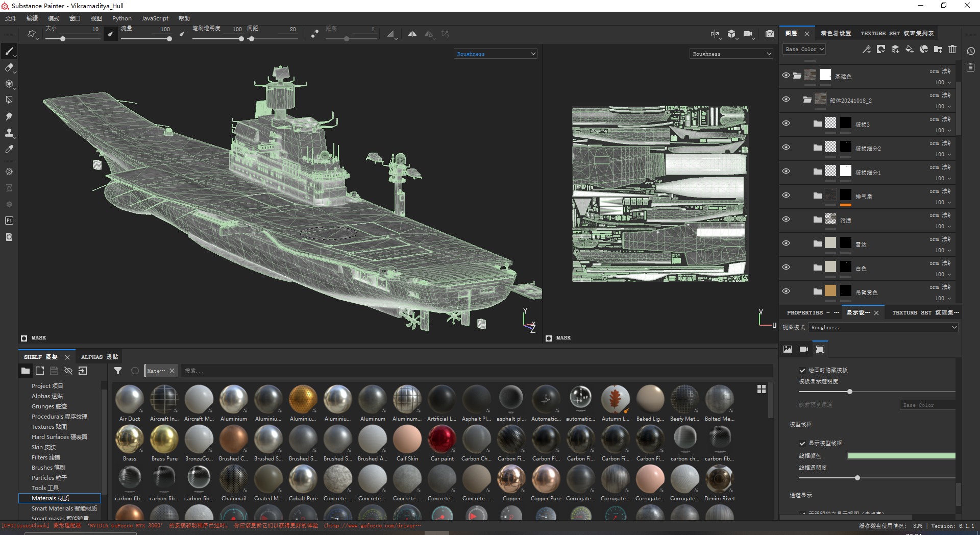Image resolution: width=980 pixels, height=535 pixels.
Task: Open the JavaScript menu
Action: click(155, 18)
